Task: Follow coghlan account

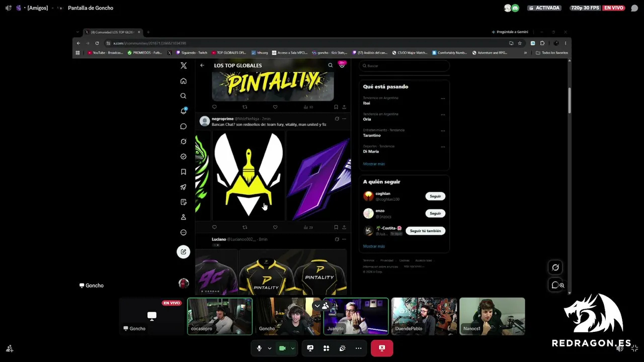Action: [x=435, y=196]
